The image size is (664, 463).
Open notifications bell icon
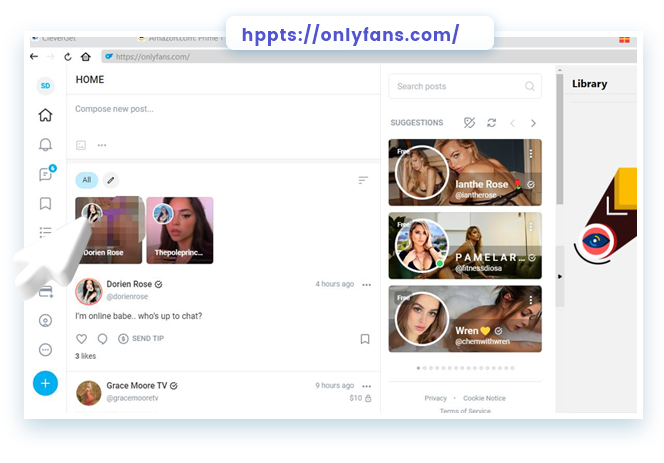45,144
